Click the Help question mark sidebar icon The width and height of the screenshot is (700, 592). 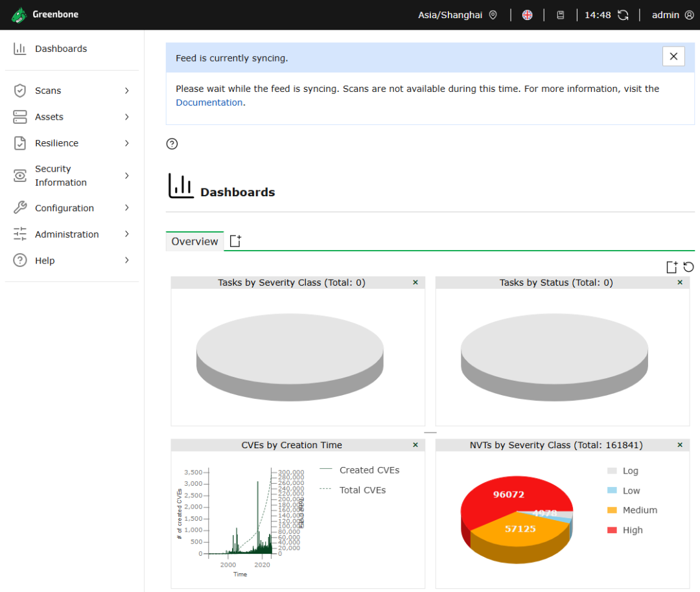[x=19, y=260]
